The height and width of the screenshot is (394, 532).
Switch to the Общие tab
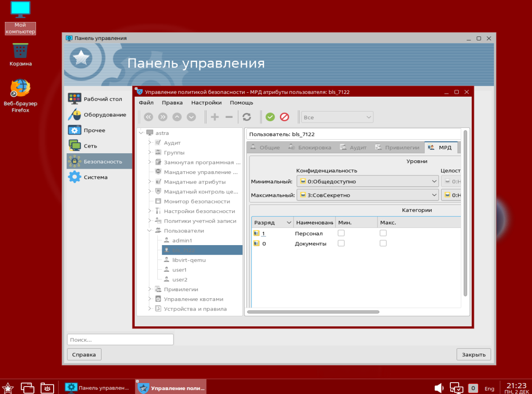tap(265, 148)
